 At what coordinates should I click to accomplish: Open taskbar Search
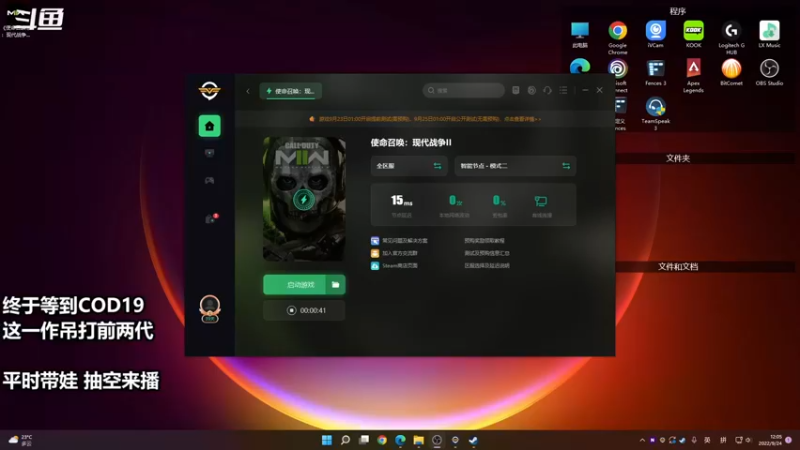(x=345, y=440)
